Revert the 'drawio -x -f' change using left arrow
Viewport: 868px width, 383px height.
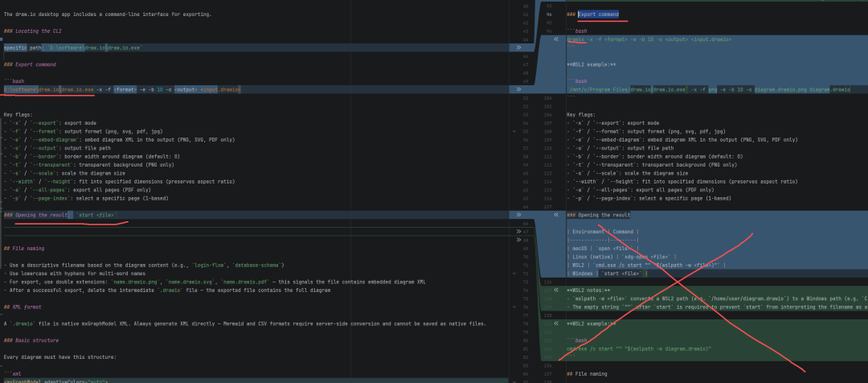coord(555,39)
